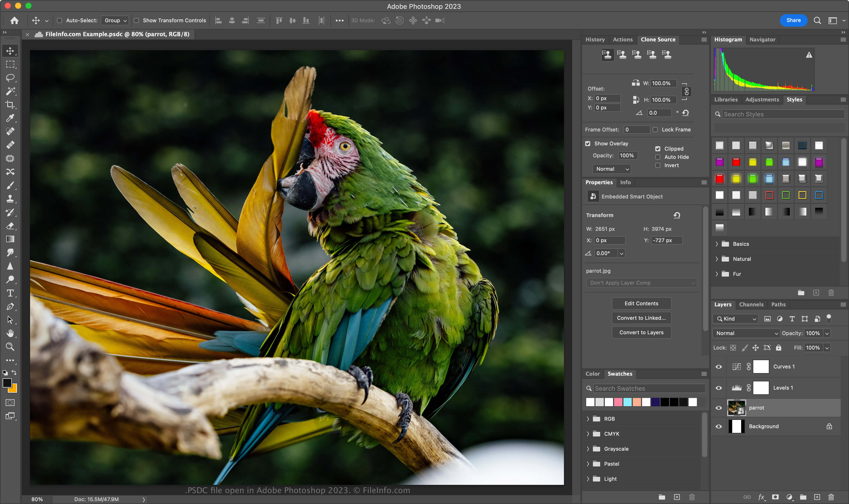Uncheck the Show Overlay checkbox
The height and width of the screenshot is (504, 849).
588,144
